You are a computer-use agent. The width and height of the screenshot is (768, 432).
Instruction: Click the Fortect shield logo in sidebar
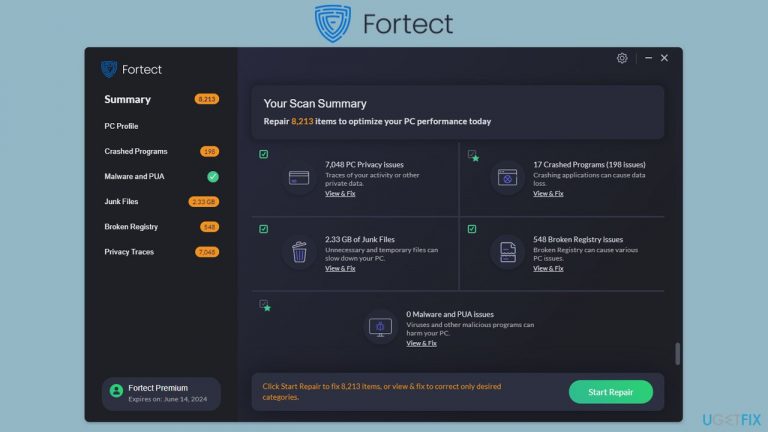pos(109,69)
